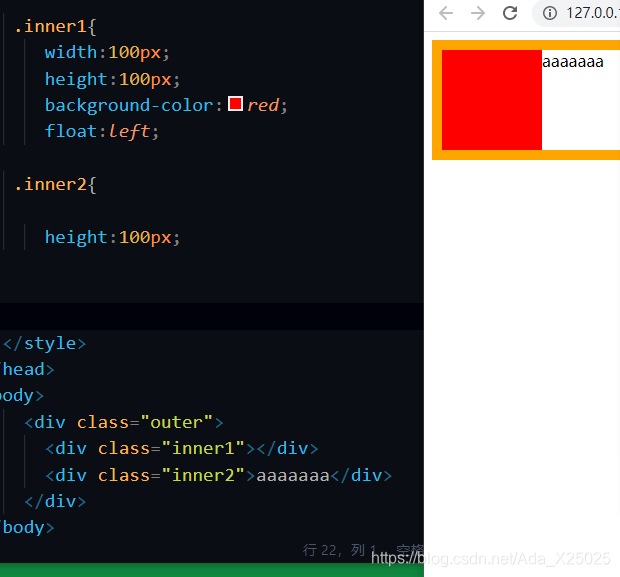
Task: Click the '.inner2{' selector line
Action: 55,185
